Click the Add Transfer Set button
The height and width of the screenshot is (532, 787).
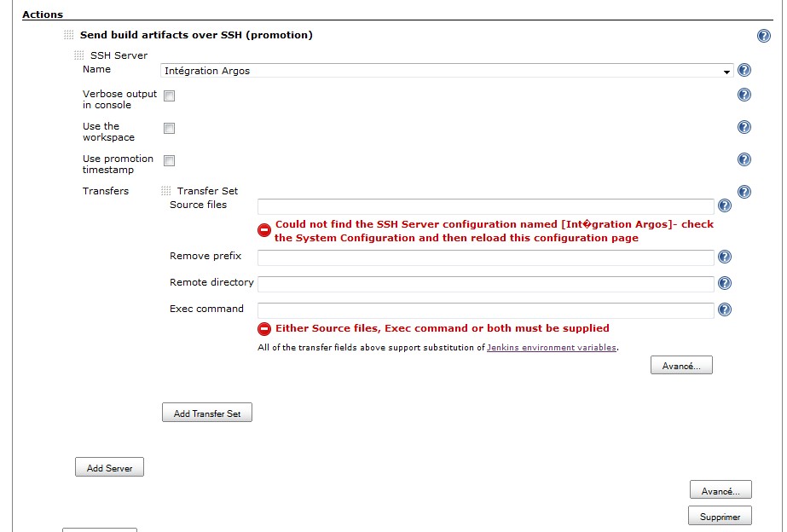point(207,413)
